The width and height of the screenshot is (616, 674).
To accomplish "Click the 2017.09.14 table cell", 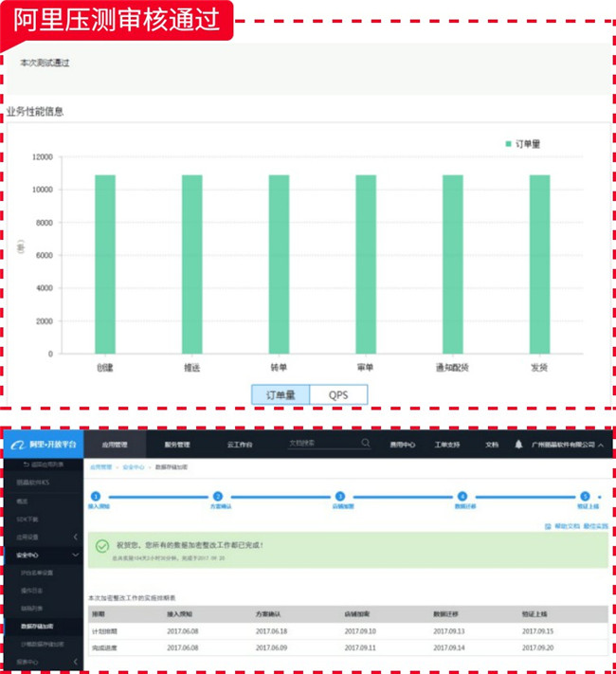I will pos(449,647).
